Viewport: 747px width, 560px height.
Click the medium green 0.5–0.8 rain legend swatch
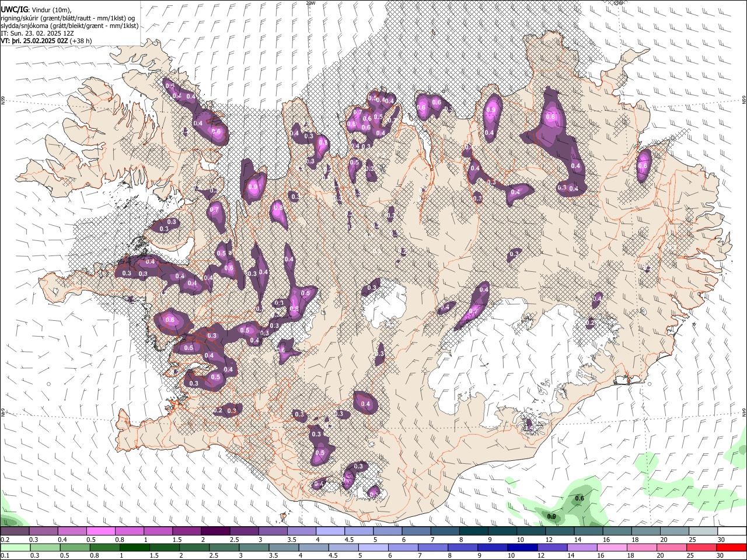click(x=75, y=547)
